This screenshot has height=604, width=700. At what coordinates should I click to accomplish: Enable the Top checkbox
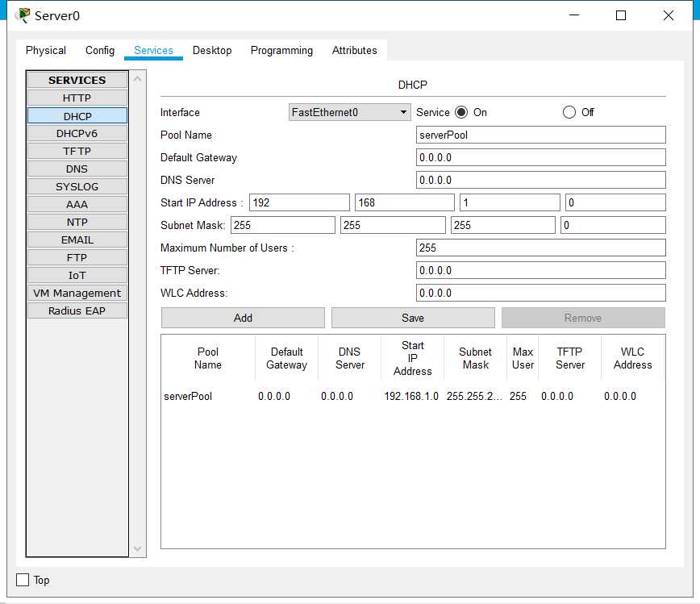pos(23,580)
